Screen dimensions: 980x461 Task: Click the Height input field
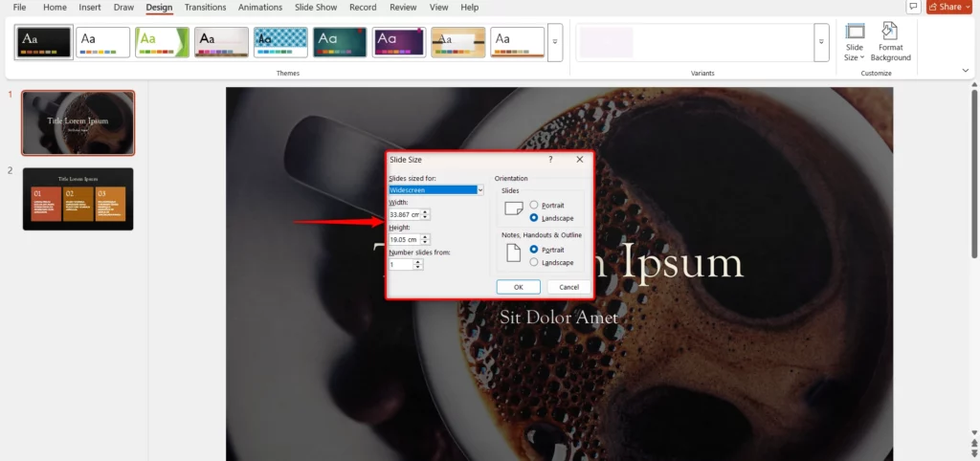(x=405, y=239)
